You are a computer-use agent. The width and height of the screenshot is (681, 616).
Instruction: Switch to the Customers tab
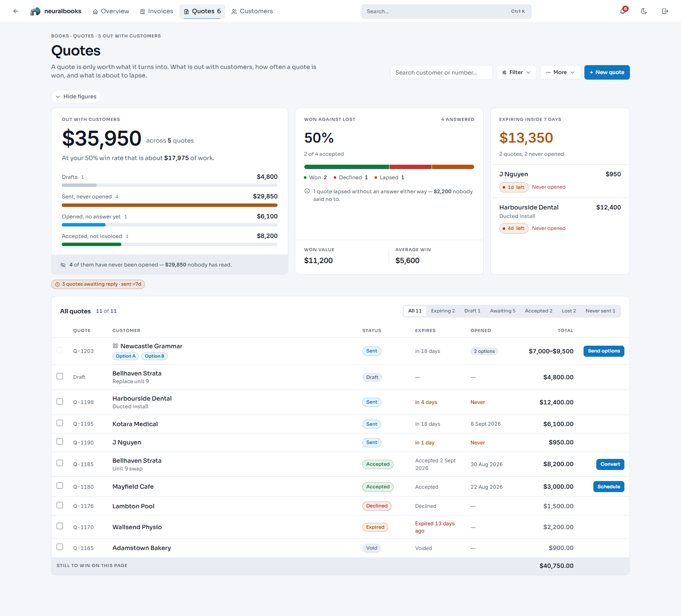click(252, 11)
